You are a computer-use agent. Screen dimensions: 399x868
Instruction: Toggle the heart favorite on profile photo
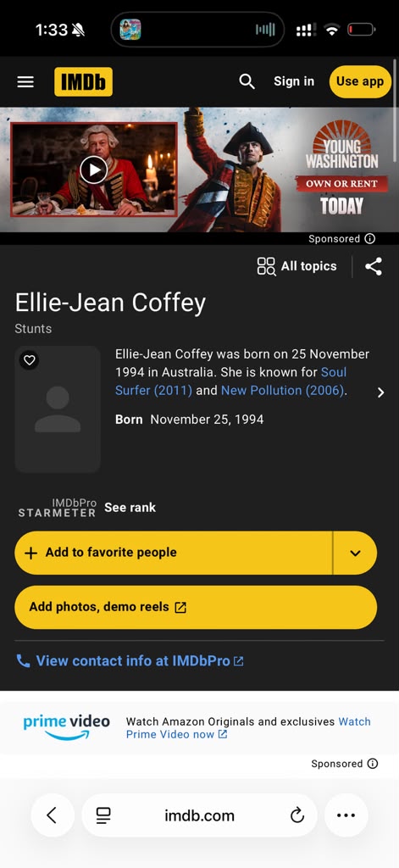(x=30, y=360)
